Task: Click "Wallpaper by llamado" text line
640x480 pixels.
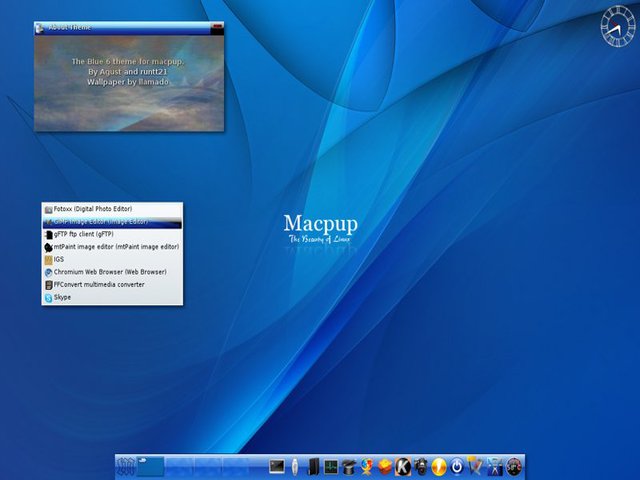Action: (x=128, y=82)
